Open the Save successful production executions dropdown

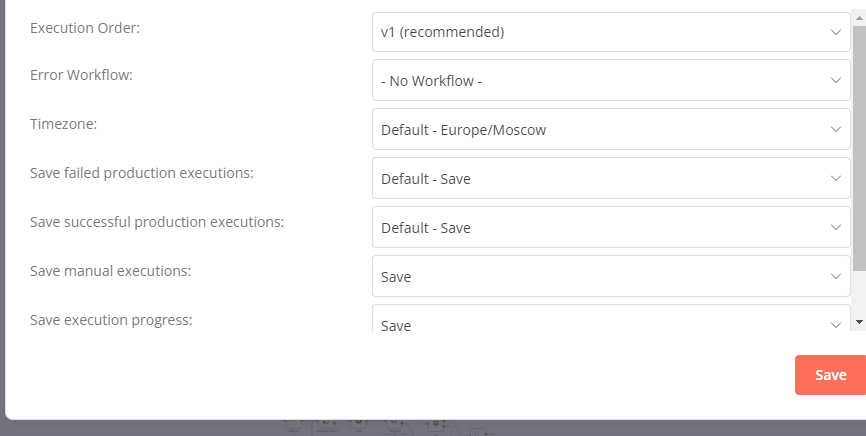(611, 227)
